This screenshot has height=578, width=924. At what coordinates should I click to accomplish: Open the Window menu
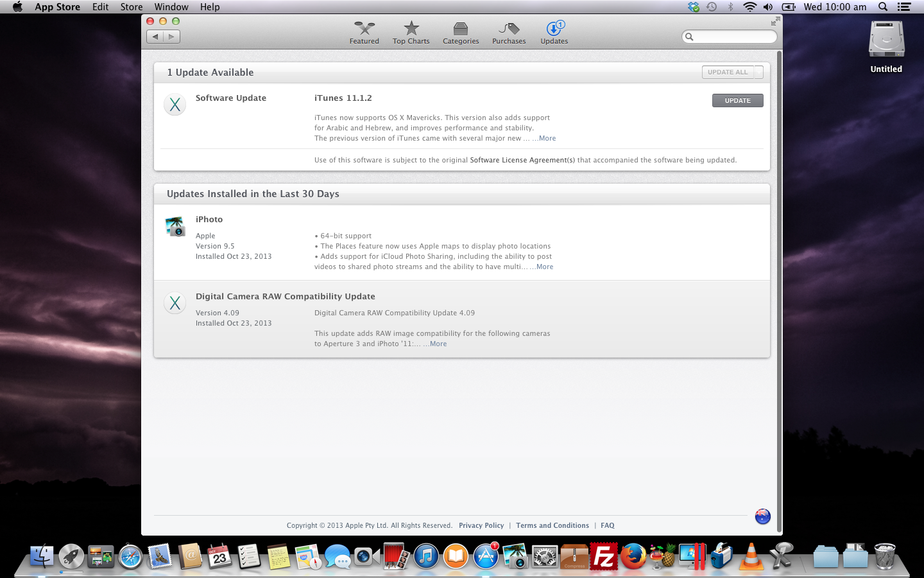click(171, 7)
